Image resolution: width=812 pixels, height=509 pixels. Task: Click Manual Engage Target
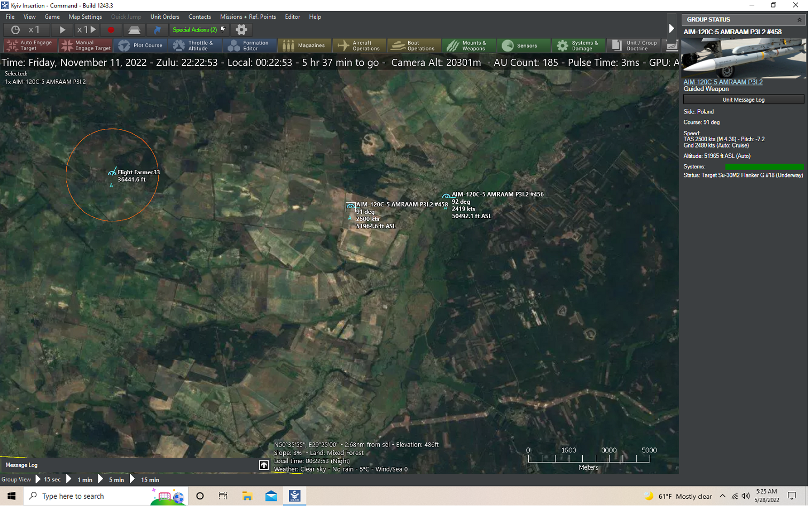coord(86,45)
